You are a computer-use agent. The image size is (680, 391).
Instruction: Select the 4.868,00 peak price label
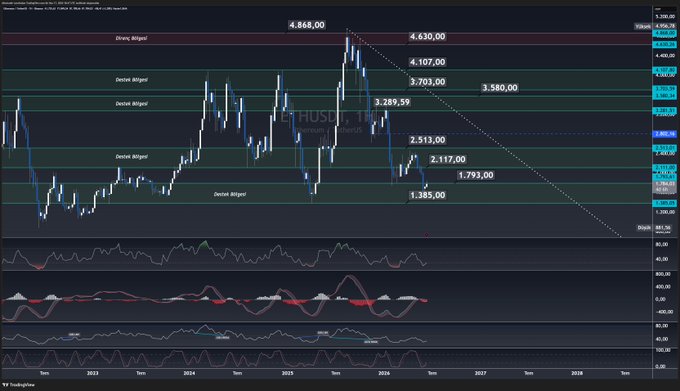(307, 25)
